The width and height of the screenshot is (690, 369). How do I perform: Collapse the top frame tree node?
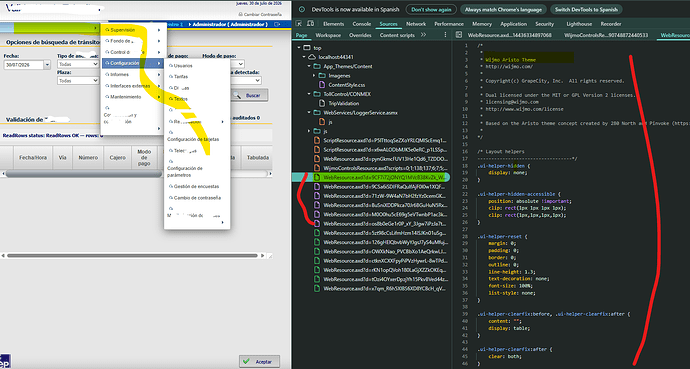[x=299, y=48]
